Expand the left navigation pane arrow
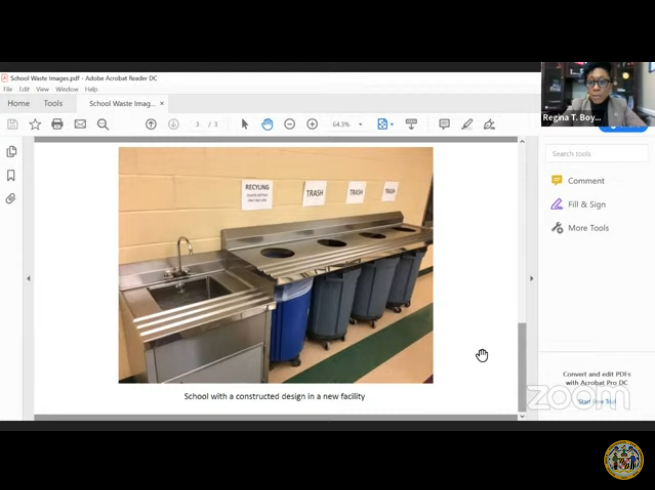The height and width of the screenshot is (490, 655). pyautogui.click(x=28, y=278)
